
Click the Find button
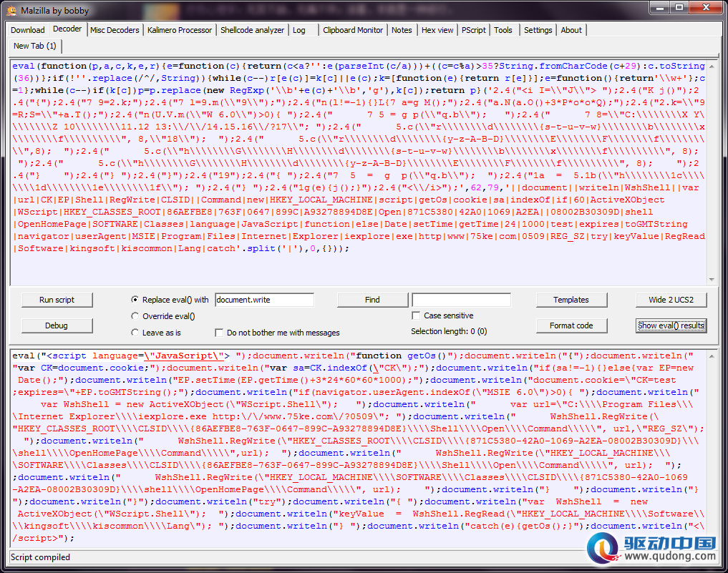(x=372, y=300)
